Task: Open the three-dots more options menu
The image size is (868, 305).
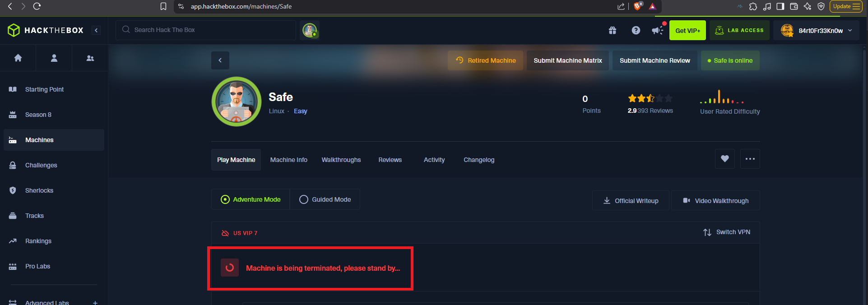Action: click(x=750, y=159)
